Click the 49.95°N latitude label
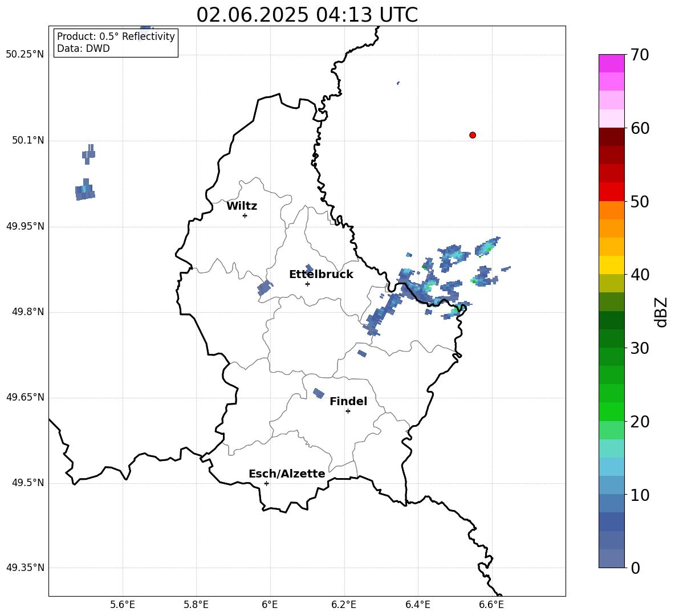This screenshot has width=675, height=616. tap(25, 226)
